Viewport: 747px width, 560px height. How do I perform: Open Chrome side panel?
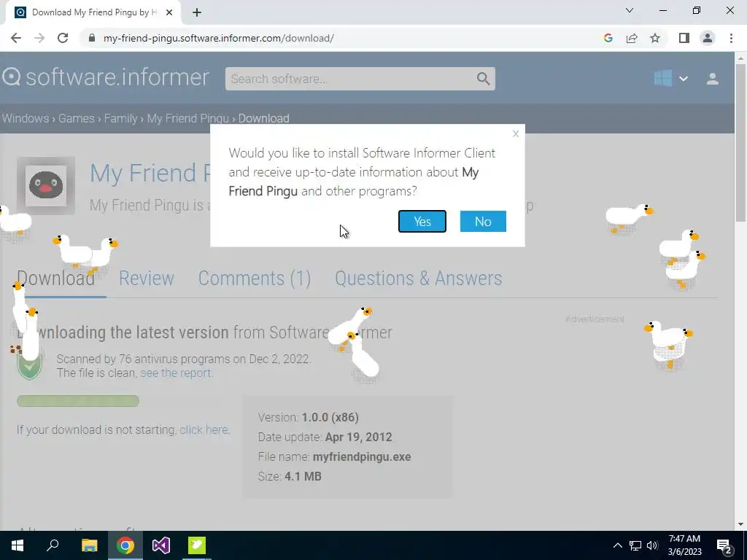[684, 38]
